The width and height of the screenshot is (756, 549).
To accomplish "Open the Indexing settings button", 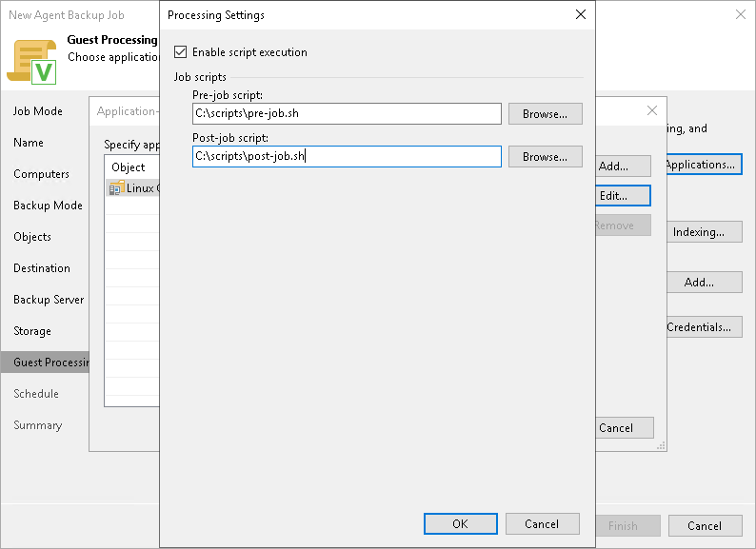I will pos(705,232).
